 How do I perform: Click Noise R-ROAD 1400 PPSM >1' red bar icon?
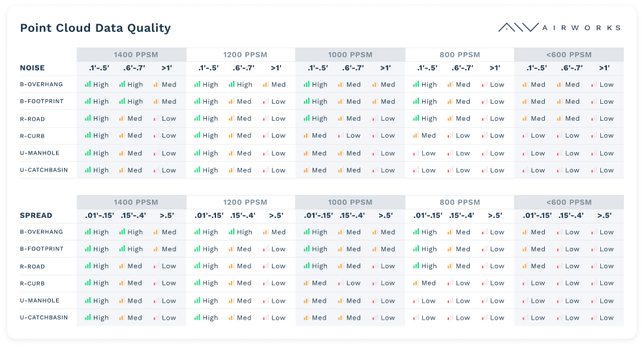pyautogui.click(x=156, y=119)
